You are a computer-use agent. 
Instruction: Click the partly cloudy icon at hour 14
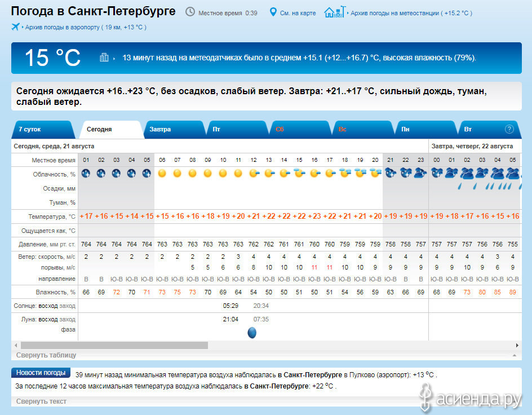click(285, 174)
